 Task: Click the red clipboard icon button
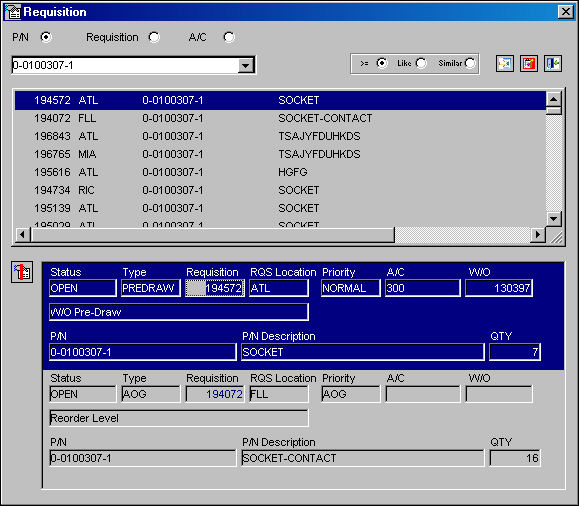[528, 64]
